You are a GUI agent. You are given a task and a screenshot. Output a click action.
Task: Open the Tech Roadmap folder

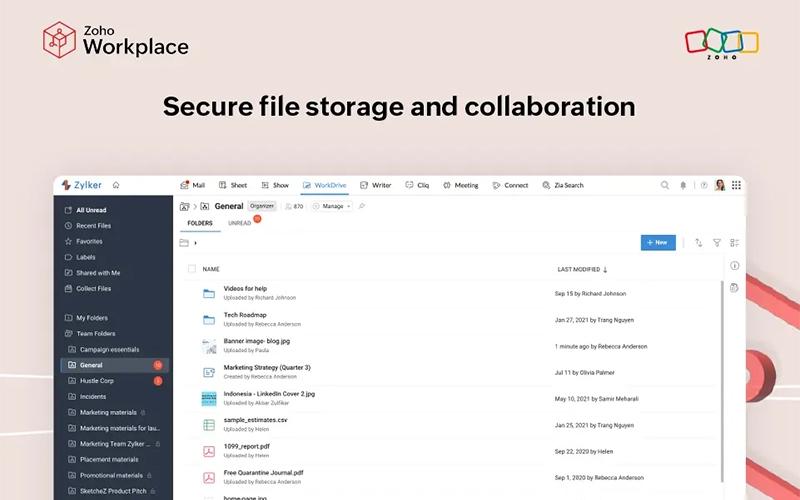pyautogui.click(x=245, y=315)
